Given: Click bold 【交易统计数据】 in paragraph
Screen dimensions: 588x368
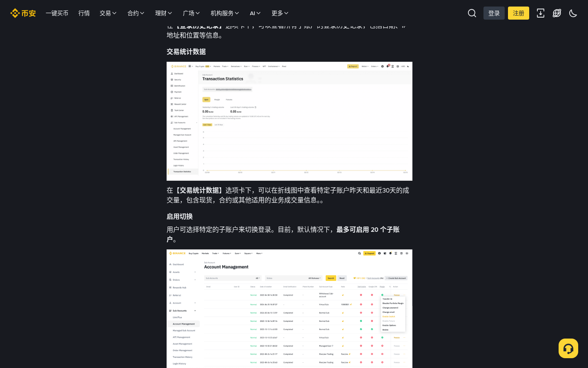Looking at the screenshot, I should click(x=199, y=190).
